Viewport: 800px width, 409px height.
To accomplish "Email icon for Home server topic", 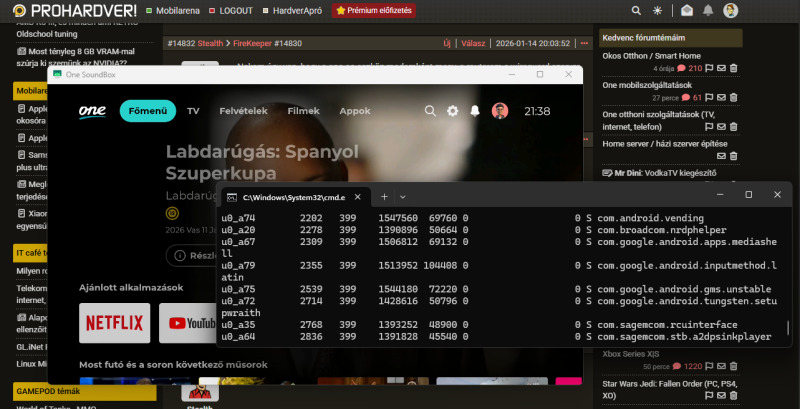I will pyautogui.click(x=721, y=156).
